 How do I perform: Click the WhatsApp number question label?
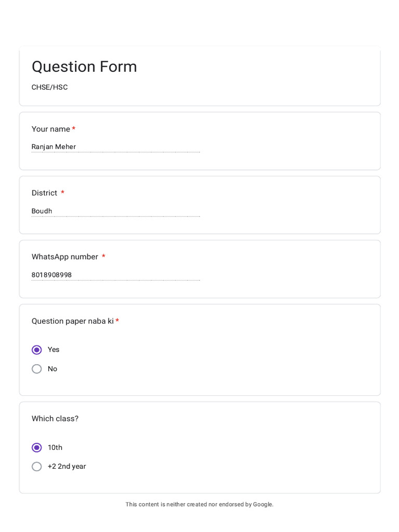tap(65, 257)
